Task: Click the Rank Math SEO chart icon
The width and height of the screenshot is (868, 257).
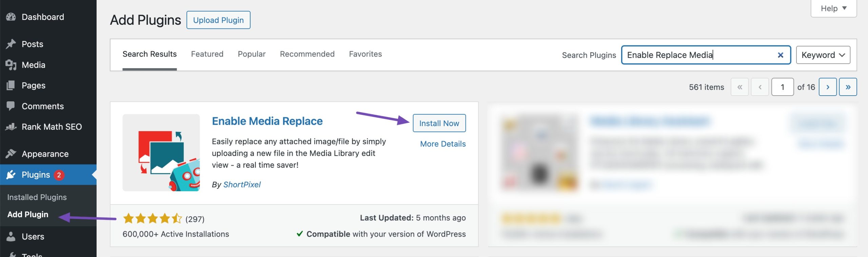Action: click(11, 127)
